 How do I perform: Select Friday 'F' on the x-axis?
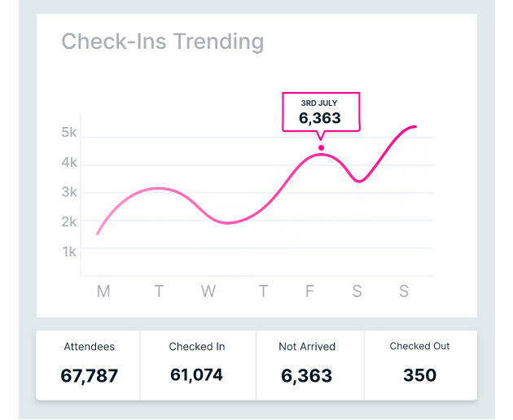(309, 291)
